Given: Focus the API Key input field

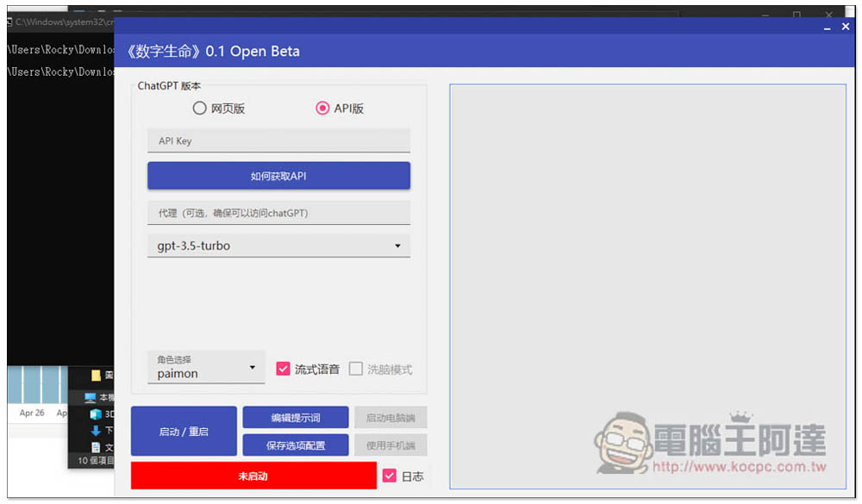Looking at the screenshot, I should pyautogui.click(x=278, y=140).
